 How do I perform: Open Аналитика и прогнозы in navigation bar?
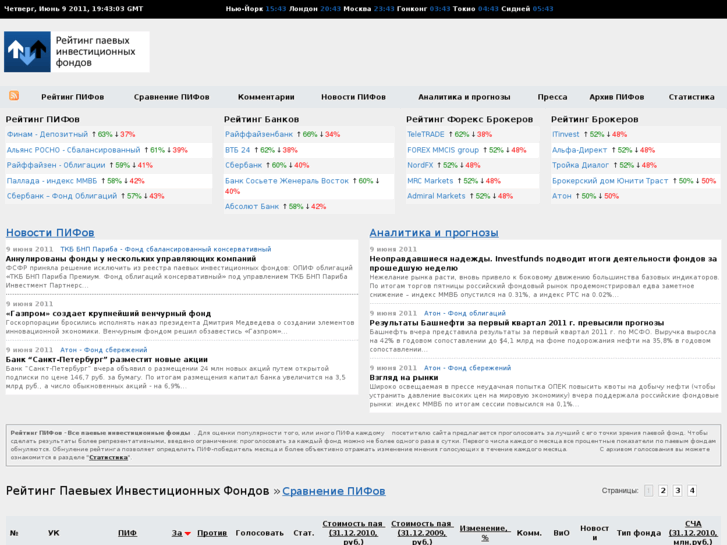coord(464,97)
